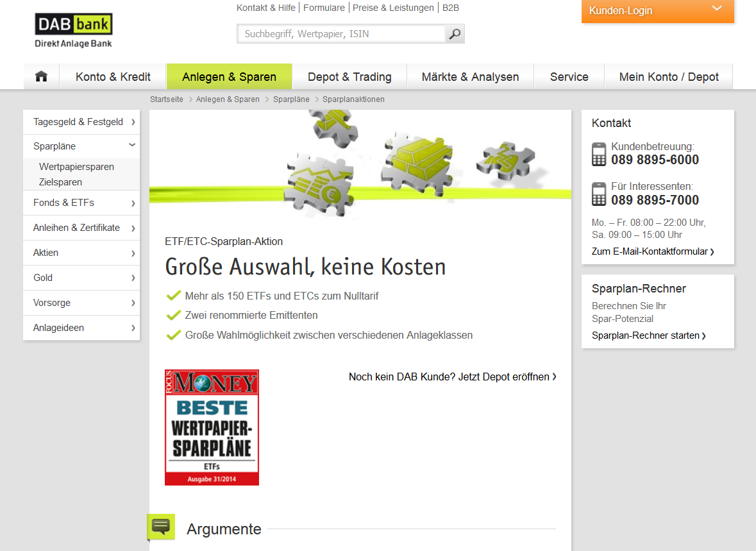The height and width of the screenshot is (551, 756).
Task: Click the puzzle pieces banner image
Action: 360,164
